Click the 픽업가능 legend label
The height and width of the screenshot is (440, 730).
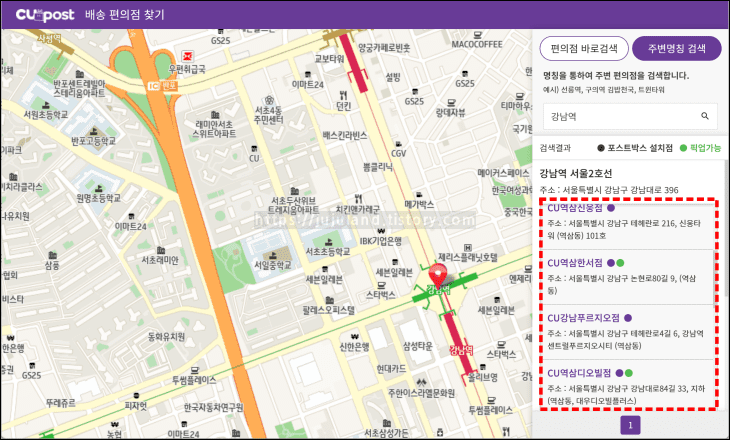(x=705, y=148)
